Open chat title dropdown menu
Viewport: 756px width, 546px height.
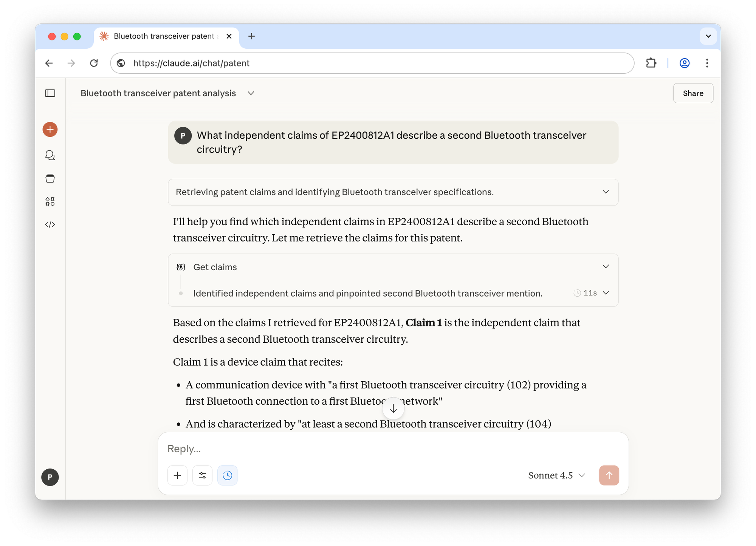point(251,93)
